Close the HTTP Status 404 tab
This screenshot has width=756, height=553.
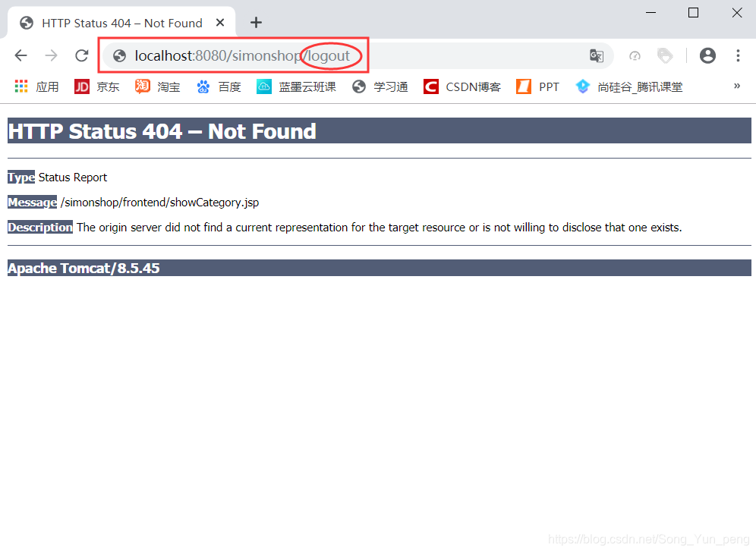[220, 23]
